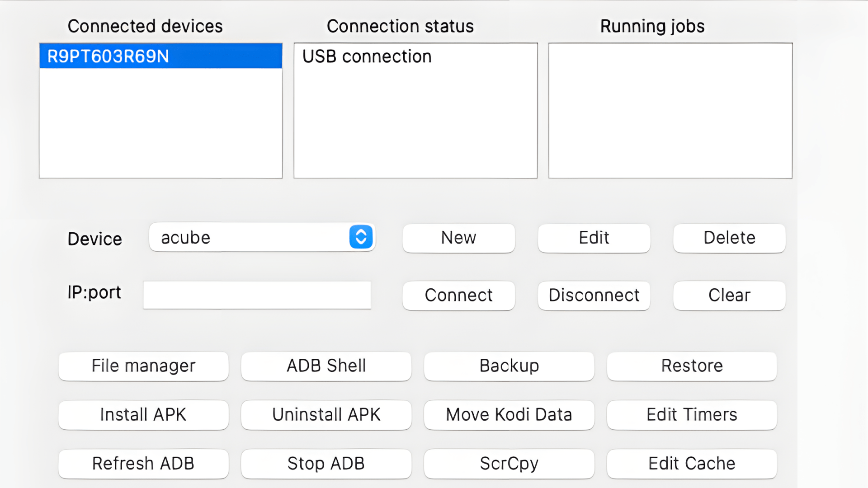Click the Disconnect button
Screen dimensions: 868x488
[594, 296]
